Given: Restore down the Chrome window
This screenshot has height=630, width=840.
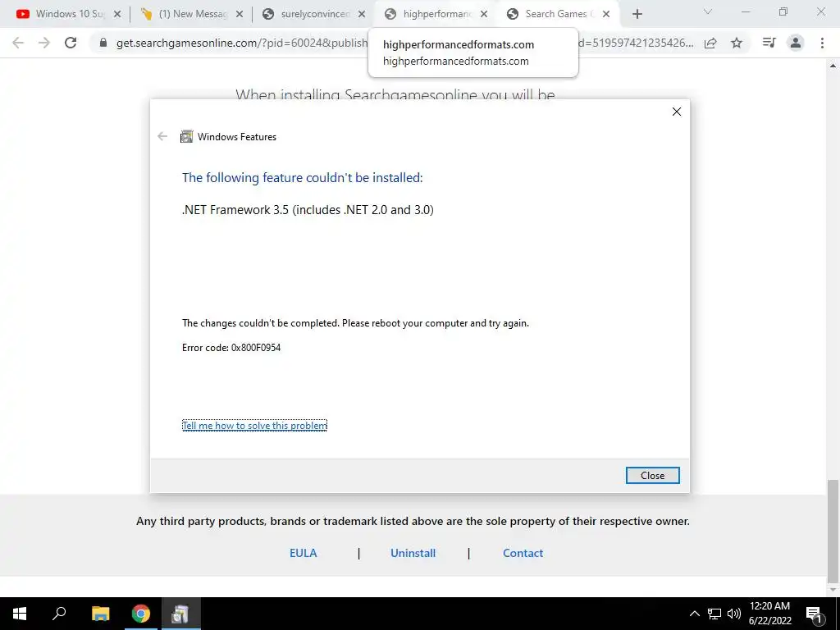Looking at the screenshot, I should [x=783, y=11].
